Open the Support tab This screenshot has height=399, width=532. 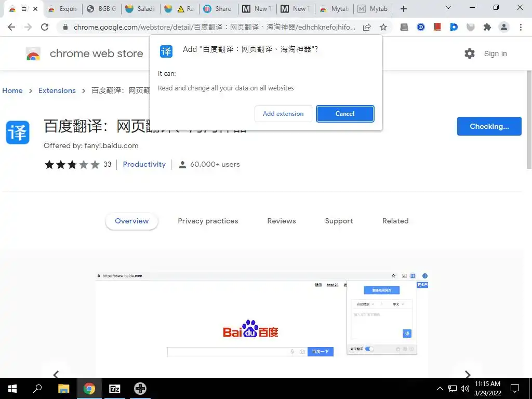[x=339, y=221]
